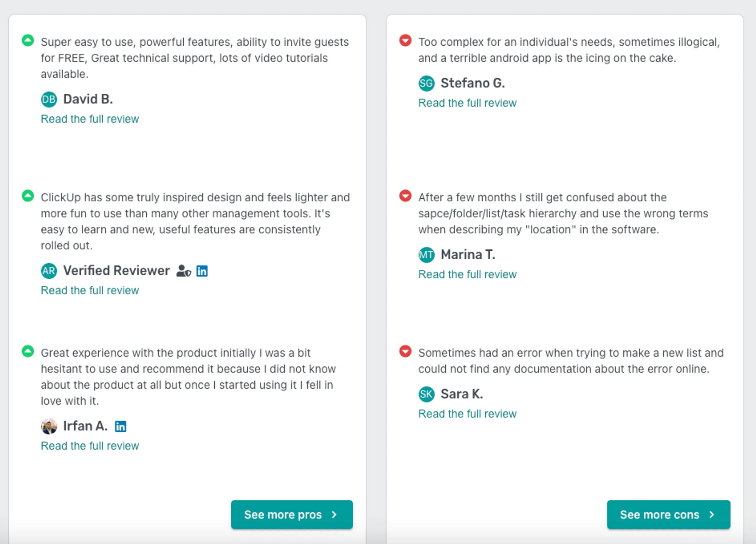Click the AR avatar of Verified Reviewer
Screen dimensions: 756x544
coord(49,271)
